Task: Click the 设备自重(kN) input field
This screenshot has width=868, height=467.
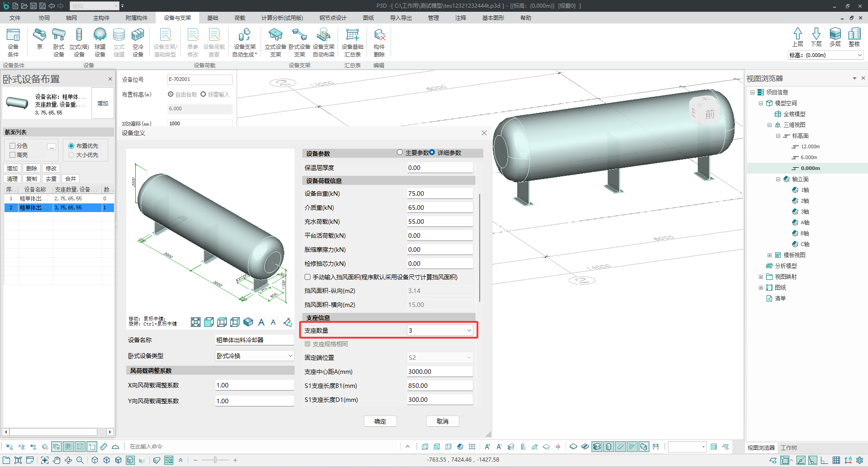Action: (439, 193)
